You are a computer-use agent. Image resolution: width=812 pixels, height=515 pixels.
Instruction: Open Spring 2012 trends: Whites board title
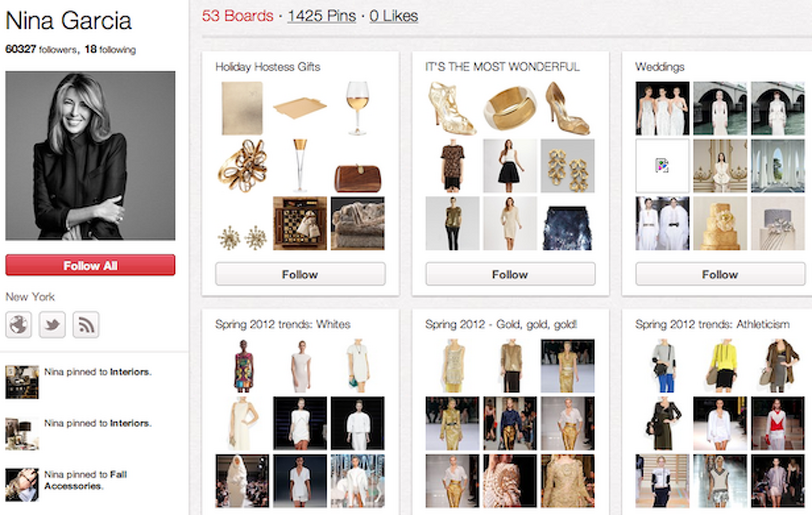tap(283, 324)
